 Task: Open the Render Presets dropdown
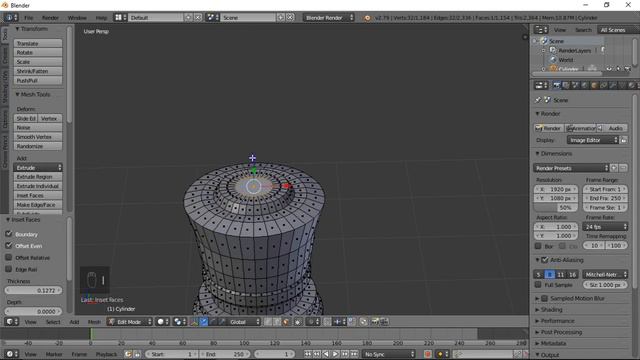coord(571,168)
